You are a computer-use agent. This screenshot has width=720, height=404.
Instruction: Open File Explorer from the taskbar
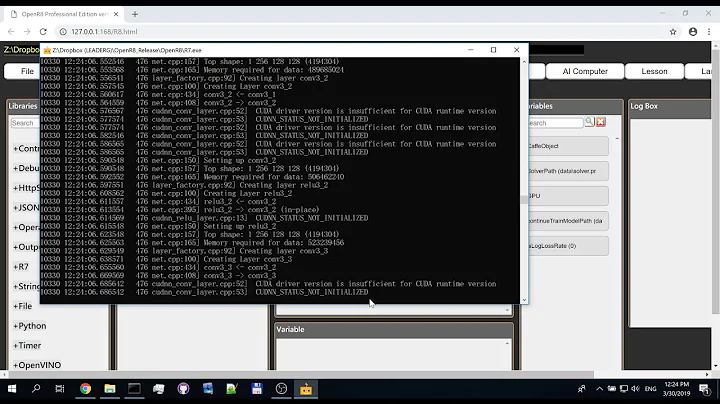(x=110, y=389)
